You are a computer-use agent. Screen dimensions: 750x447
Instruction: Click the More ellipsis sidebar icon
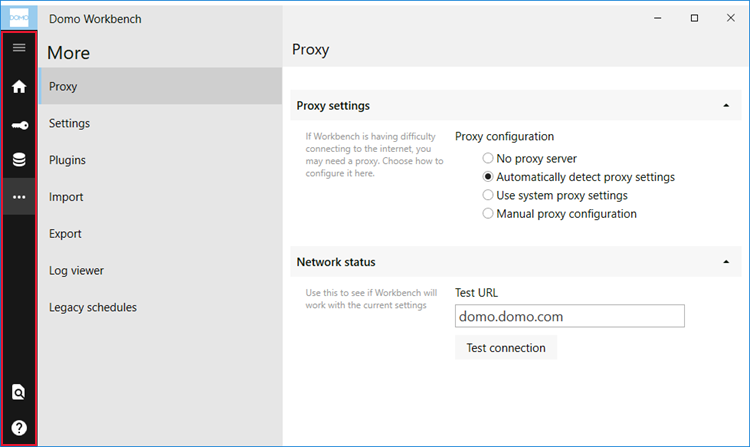pos(19,197)
